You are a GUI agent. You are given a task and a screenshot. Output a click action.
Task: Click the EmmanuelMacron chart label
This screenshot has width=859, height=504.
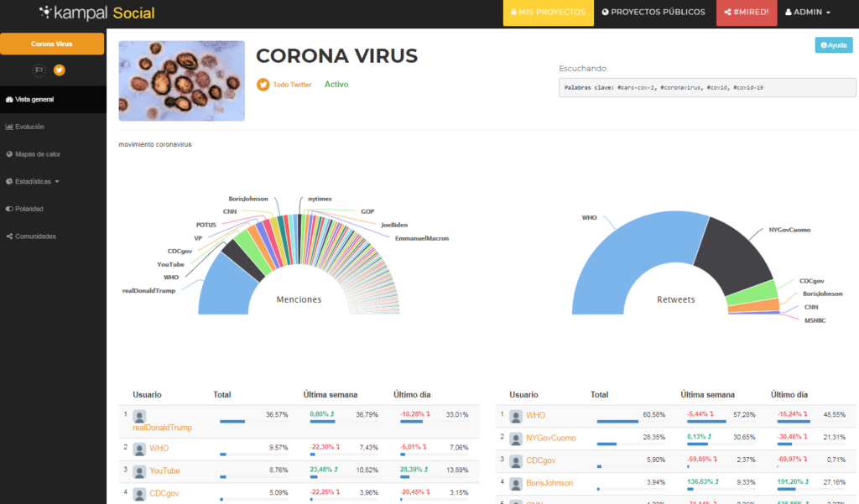coord(422,238)
